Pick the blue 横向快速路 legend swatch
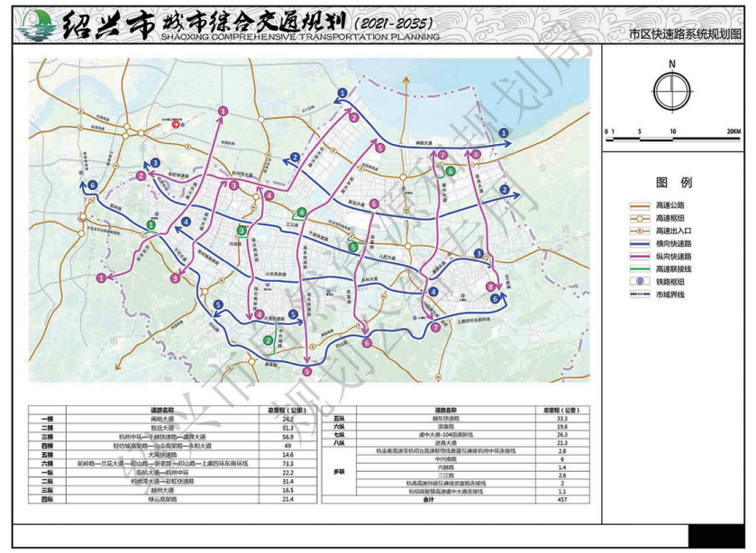The height and width of the screenshot is (553, 756). tap(640, 243)
